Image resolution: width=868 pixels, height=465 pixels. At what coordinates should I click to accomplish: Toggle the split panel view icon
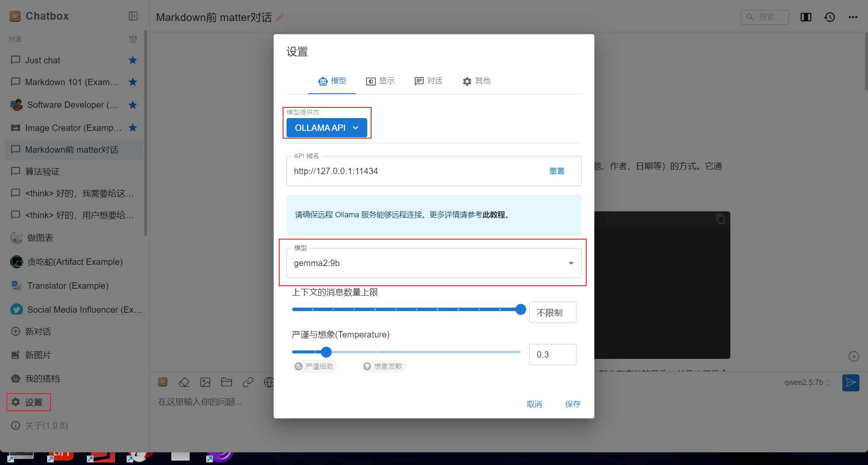pos(806,17)
